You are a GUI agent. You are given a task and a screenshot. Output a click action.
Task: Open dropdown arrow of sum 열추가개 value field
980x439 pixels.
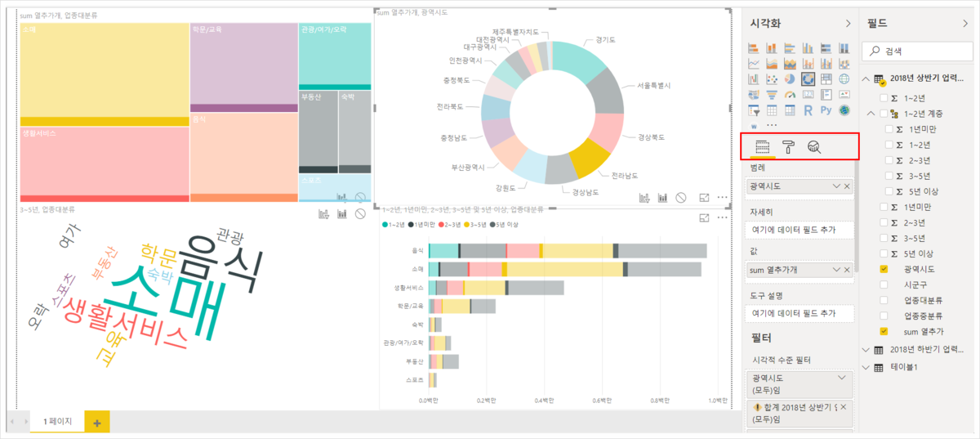point(835,270)
